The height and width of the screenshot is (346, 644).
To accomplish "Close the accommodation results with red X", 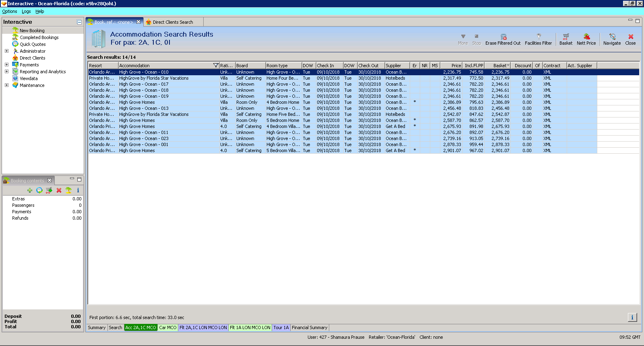I will pyautogui.click(x=630, y=39).
